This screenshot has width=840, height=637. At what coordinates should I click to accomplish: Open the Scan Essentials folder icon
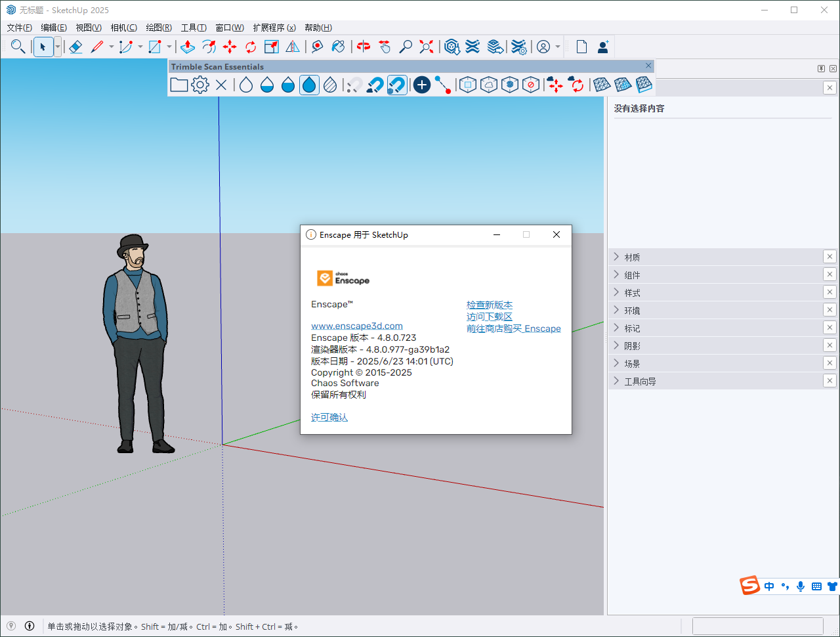[179, 85]
